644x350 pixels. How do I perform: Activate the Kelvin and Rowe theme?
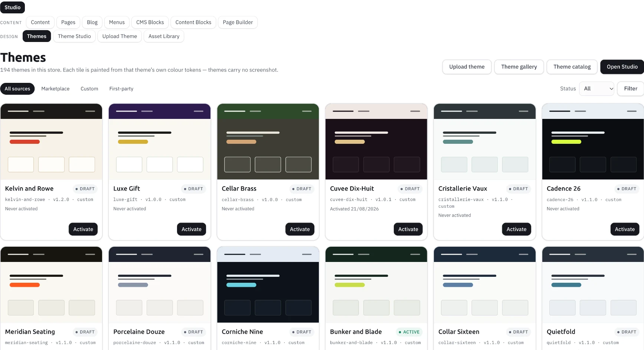(x=83, y=229)
